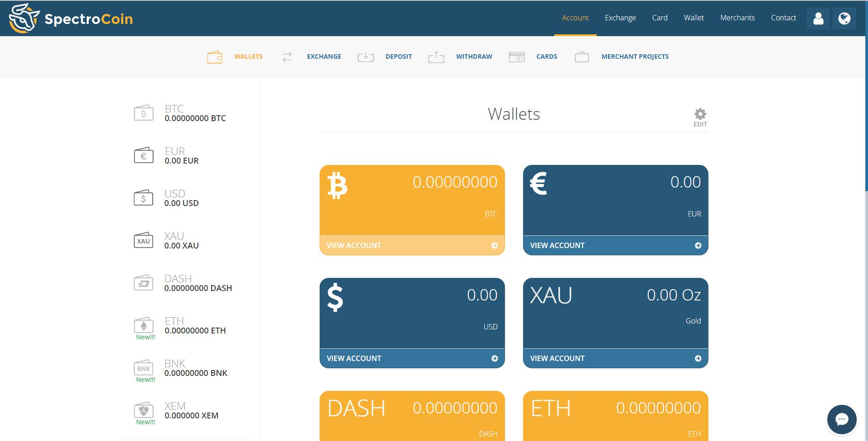Select the EUR wallet icon in sidebar

click(144, 155)
